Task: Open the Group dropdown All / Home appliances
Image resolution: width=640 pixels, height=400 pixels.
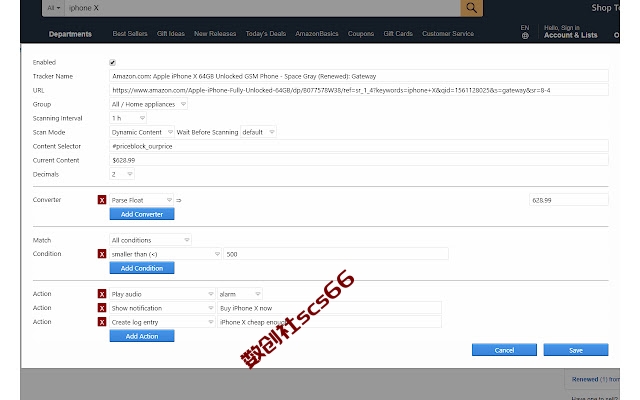Action: [149, 104]
